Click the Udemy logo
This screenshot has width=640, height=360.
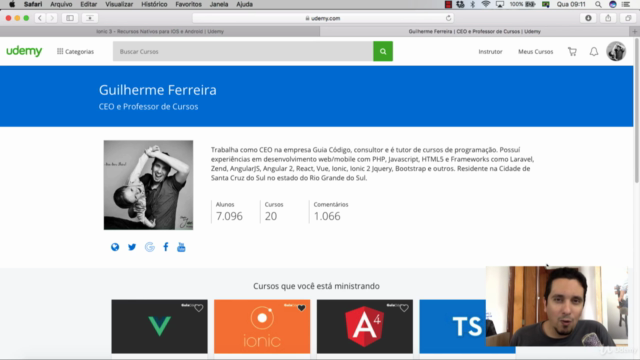click(x=24, y=51)
